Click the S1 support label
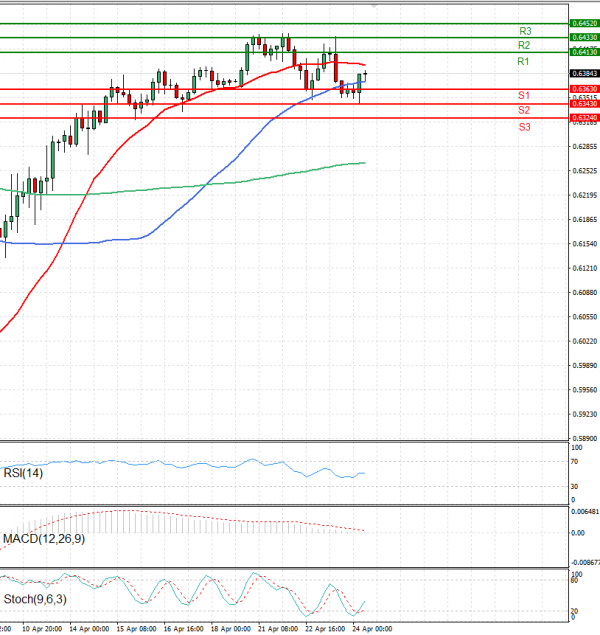This screenshot has width=600, height=635. click(x=524, y=96)
